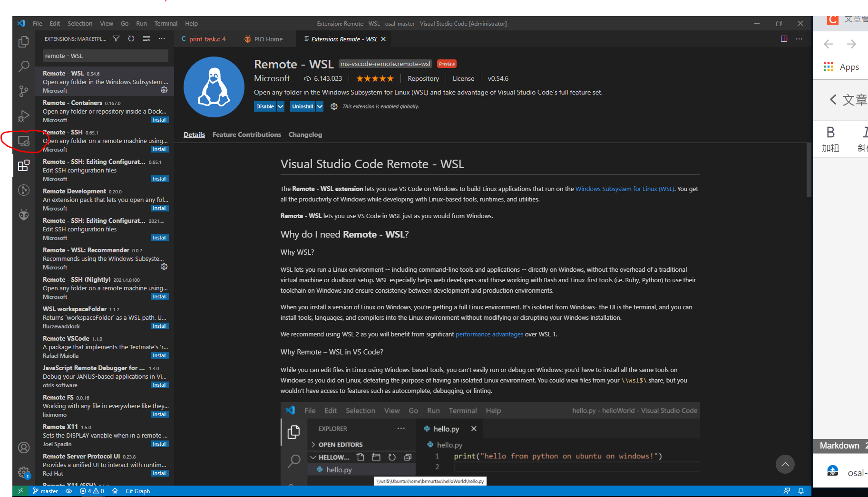Image resolution: width=868 pixels, height=497 pixels.
Task: Open the Explorer view in activity bar
Action: coord(23,42)
